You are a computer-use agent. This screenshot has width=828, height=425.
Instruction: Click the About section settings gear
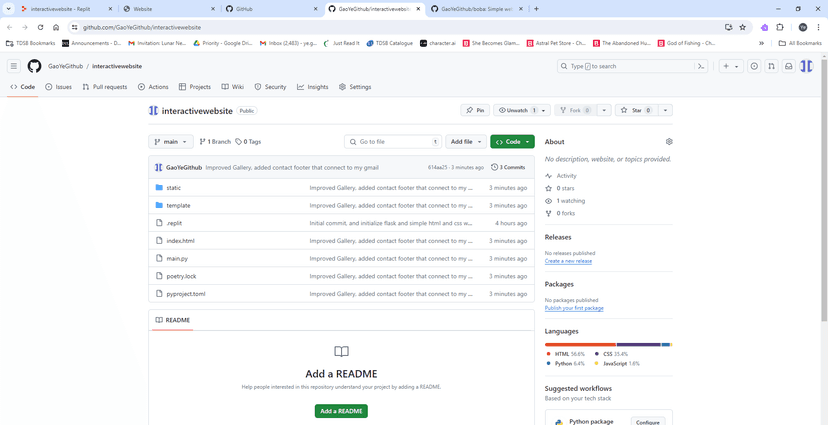click(x=669, y=142)
